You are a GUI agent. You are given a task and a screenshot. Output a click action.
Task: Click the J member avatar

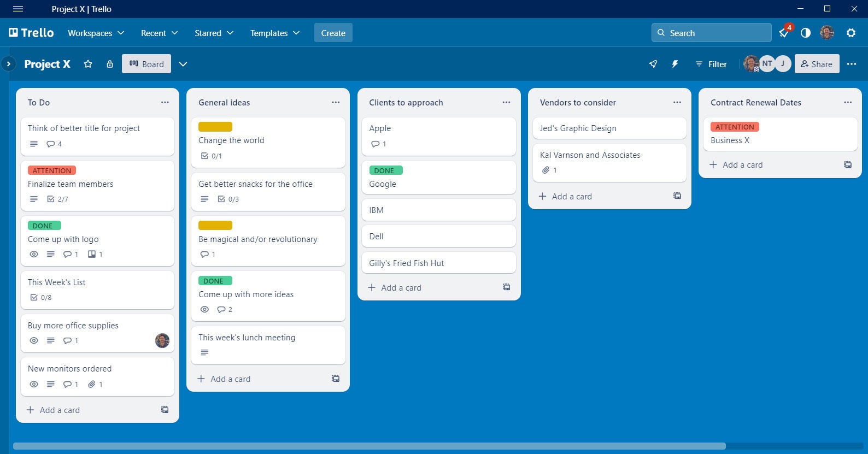[783, 63]
